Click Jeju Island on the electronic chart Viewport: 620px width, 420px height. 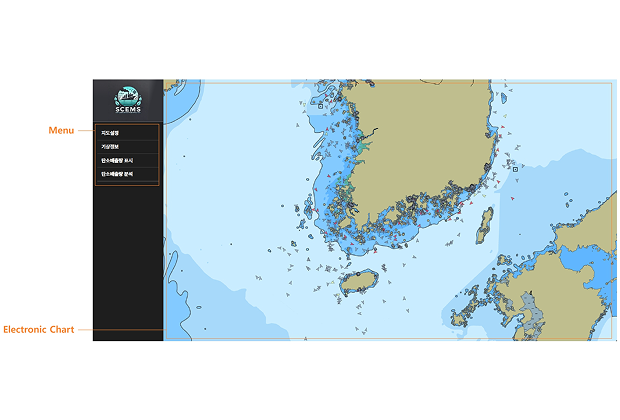pyautogui.click(x=359, y=281)
